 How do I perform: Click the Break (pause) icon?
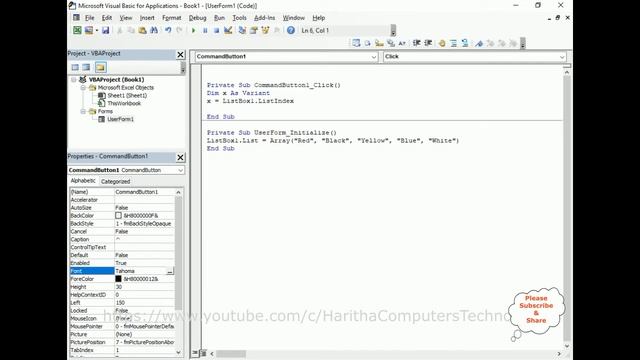point(205,30)
